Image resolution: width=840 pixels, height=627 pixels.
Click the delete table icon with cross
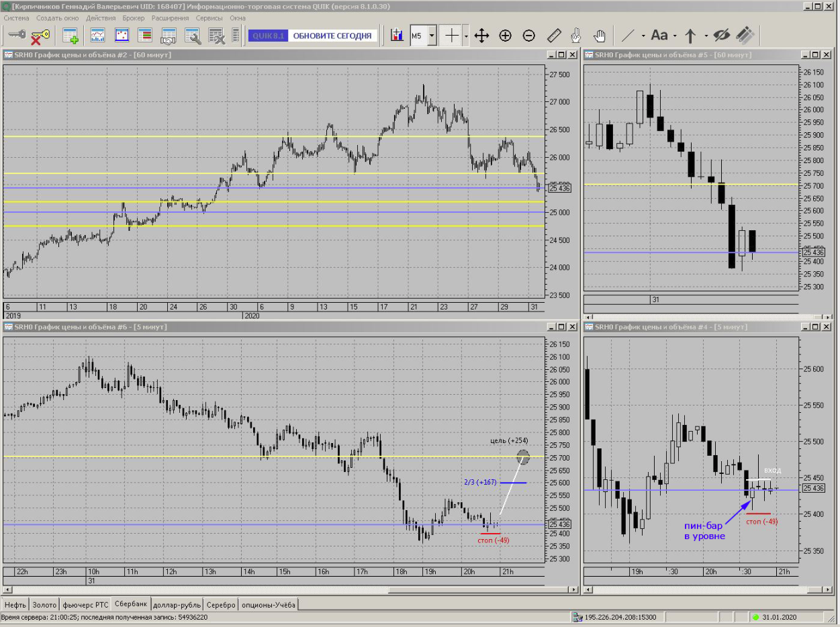216,36
